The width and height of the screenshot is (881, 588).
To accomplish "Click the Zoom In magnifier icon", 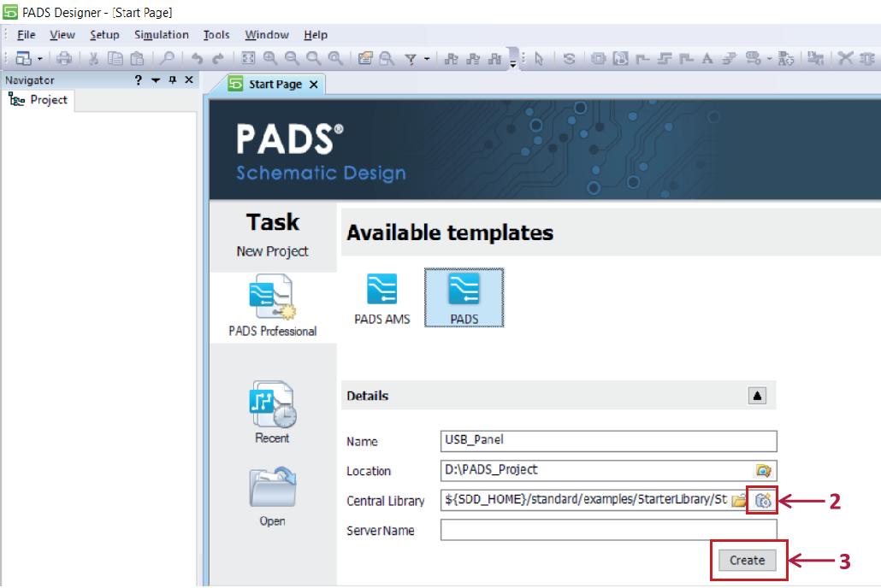I will (269, 58).
